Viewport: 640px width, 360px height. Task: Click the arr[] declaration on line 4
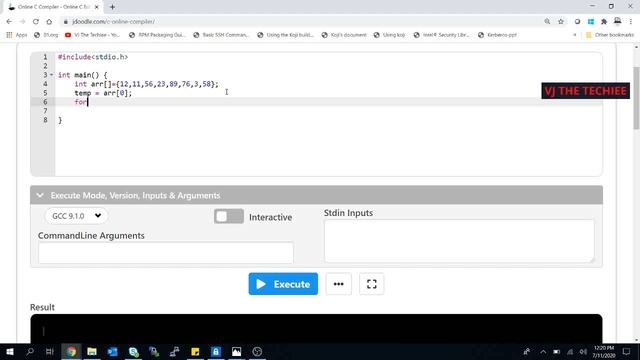coord(146,84)
